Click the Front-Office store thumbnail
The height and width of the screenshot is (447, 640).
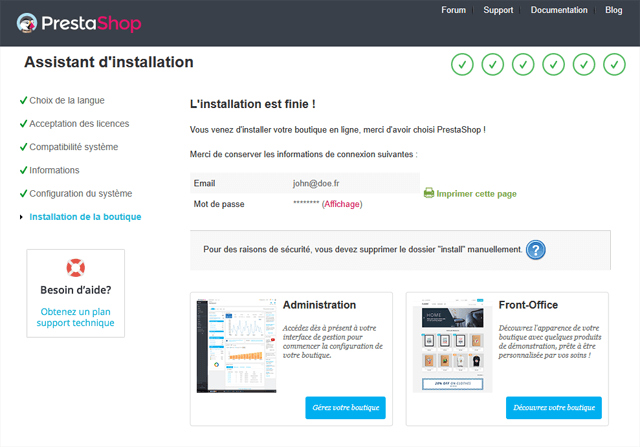[x=452, y=345]
